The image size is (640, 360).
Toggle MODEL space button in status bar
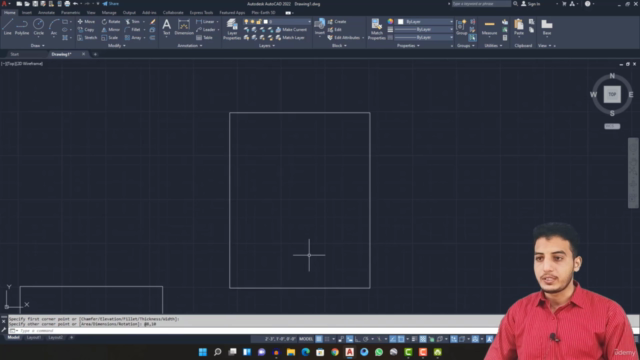click(306, 339)
